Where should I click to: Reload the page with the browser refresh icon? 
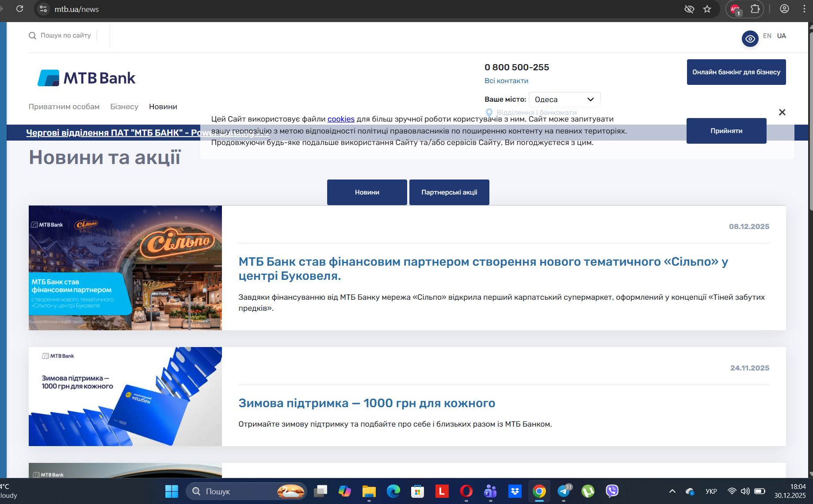coord(19,9)
